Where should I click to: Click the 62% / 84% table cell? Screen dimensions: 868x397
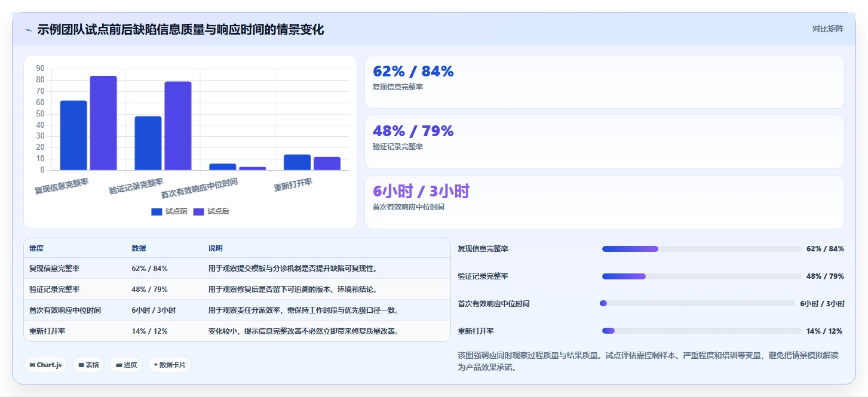coord(150,269)
